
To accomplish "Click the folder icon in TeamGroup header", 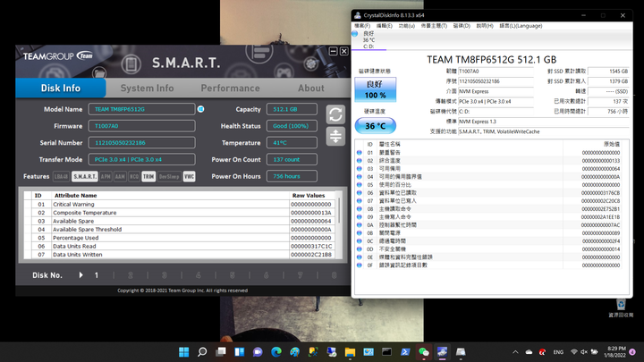I will 99,73.
